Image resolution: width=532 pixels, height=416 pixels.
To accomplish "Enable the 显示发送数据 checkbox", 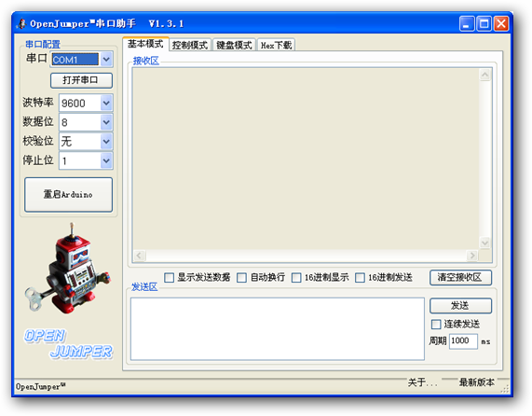I will point(169,277).
